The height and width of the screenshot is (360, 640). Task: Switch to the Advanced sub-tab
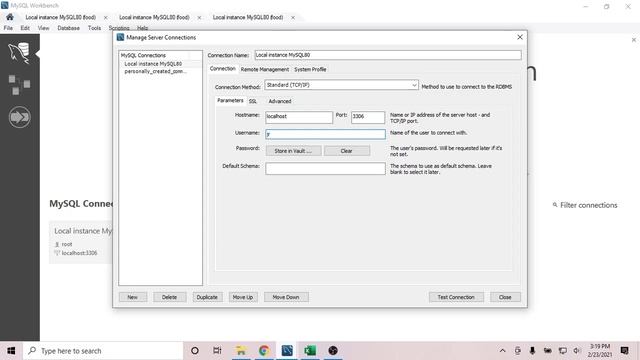(x=280, y=101)
